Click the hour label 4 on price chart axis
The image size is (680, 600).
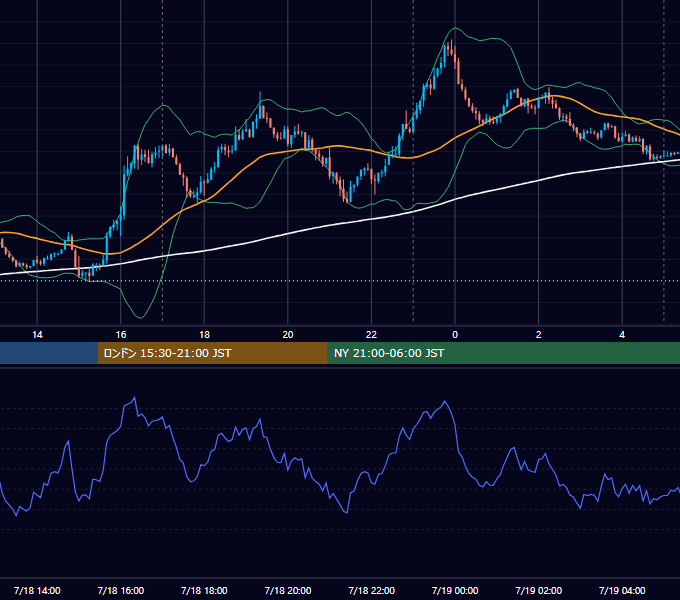(622, 335)
